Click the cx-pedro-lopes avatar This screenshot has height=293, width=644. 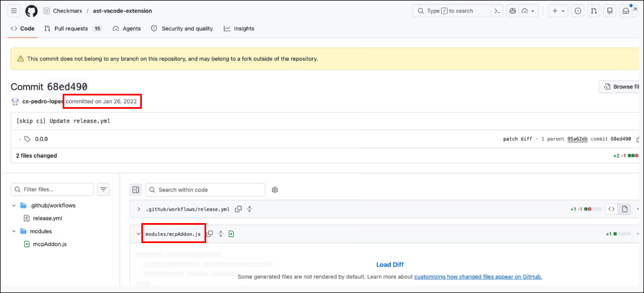(x=15, y=101)
